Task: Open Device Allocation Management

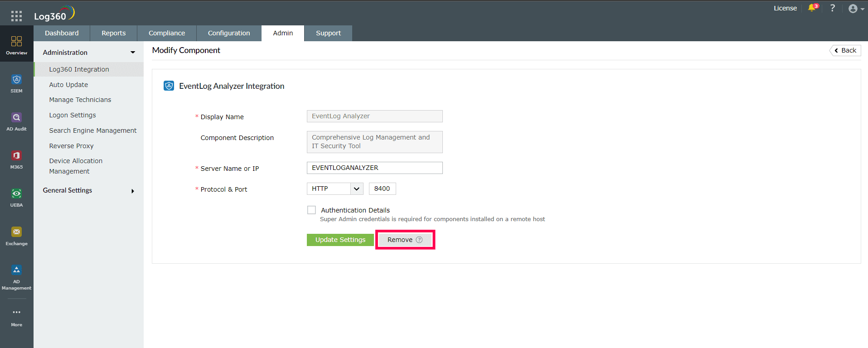Action: click(x=76, y=166)
